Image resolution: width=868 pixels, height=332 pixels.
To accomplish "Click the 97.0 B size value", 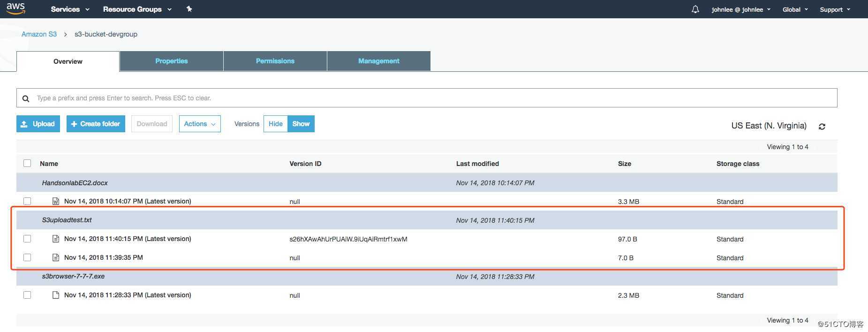I will (x=627, y=239).
